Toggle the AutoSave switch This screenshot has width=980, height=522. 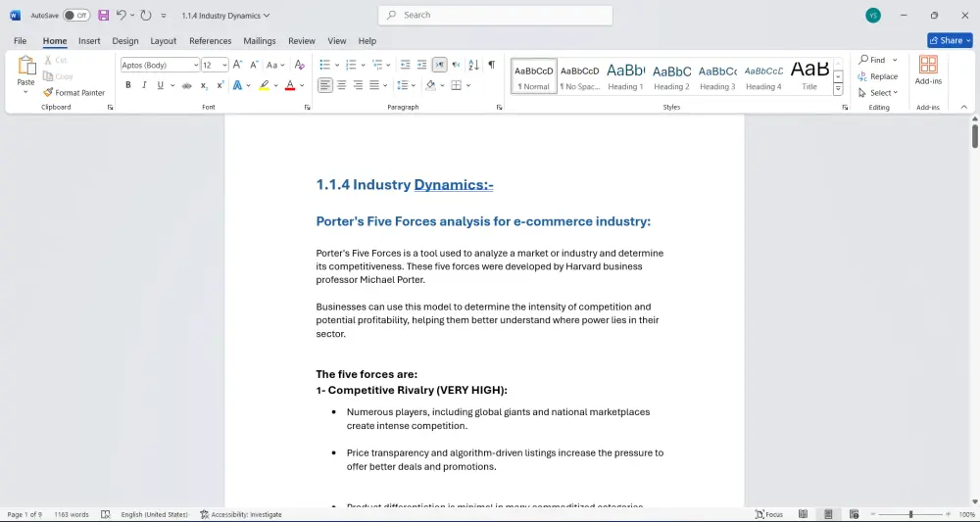[x=76, y=16]
